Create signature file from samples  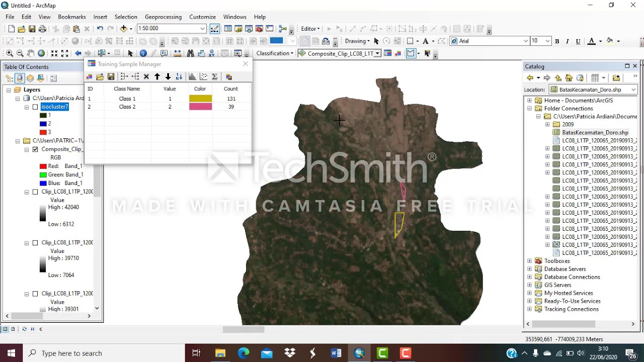tap(229, 77)
